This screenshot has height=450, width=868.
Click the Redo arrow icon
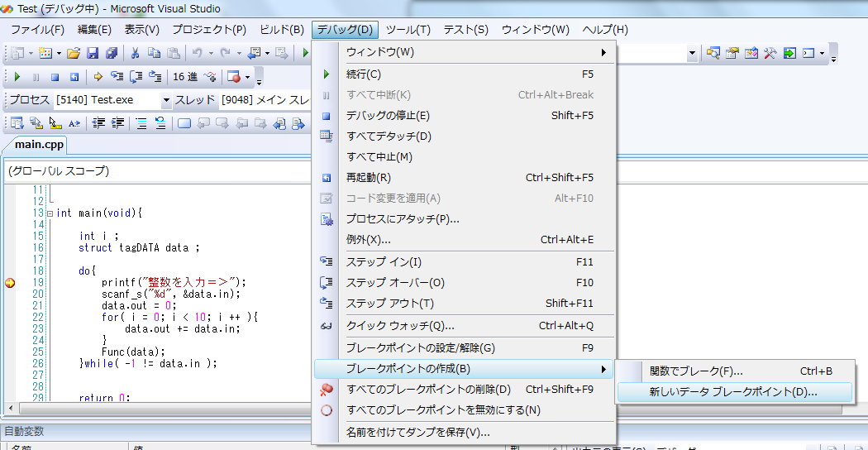(x=226, y=53)
